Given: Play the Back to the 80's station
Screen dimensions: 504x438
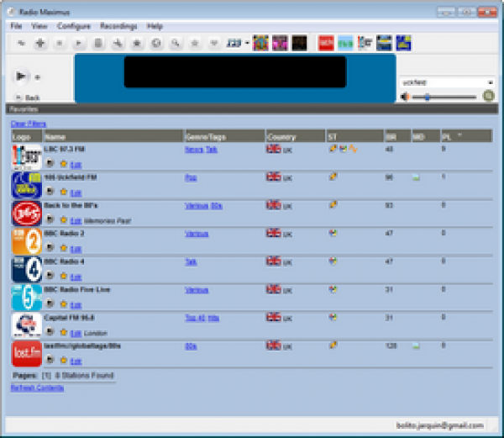Looking at the screenshot, I should (50, 219).
